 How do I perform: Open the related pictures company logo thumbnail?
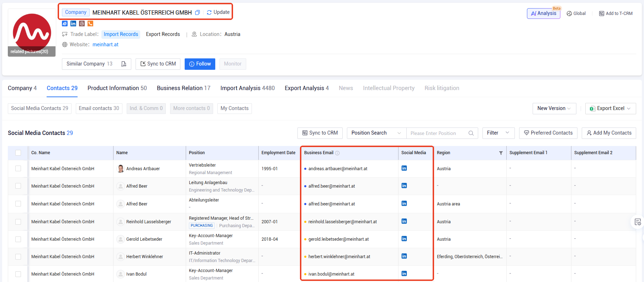pos(32,33)
